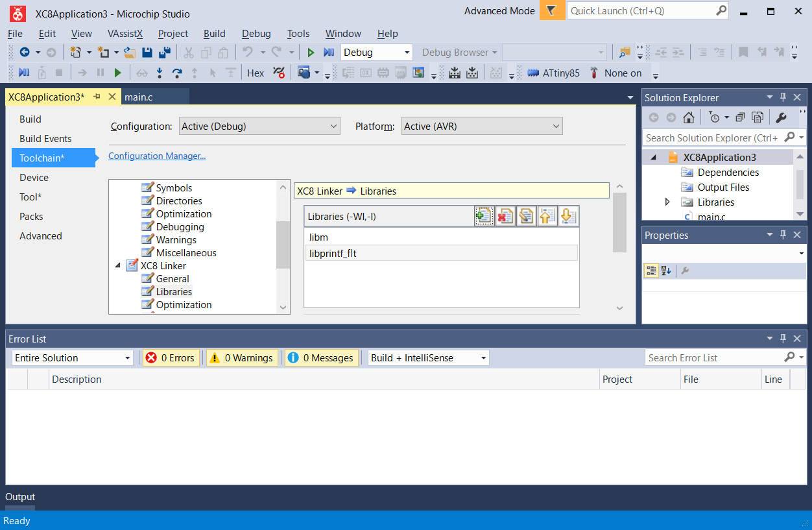
Task: Select libprintf_flt library entry
Action: (x=441, y=253)
